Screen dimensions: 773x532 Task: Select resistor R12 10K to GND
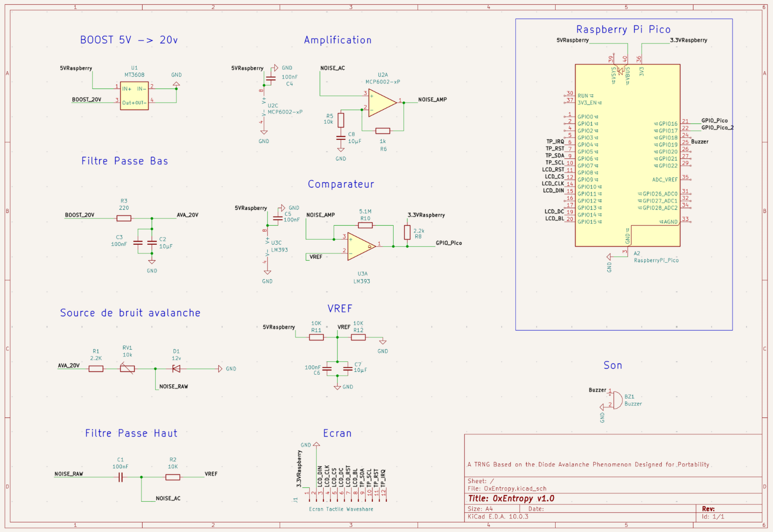[x=358, y=337]
